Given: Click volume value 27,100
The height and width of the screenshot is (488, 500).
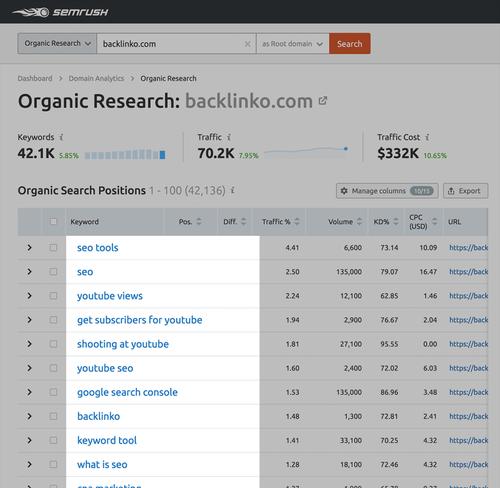Looking at the screenshot, I should (x=351, y=344).
